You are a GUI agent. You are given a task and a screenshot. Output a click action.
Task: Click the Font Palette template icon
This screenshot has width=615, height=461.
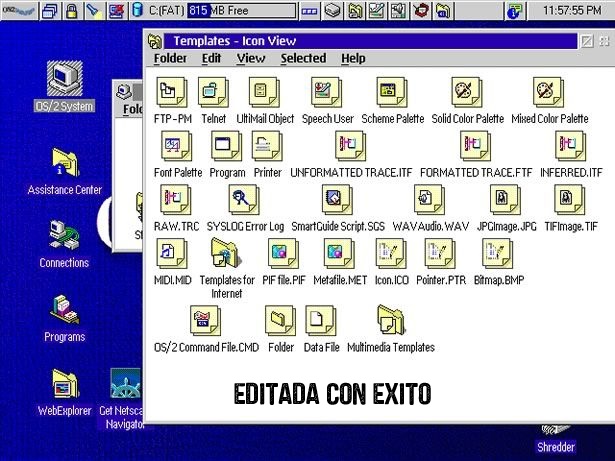click(176, 146)
